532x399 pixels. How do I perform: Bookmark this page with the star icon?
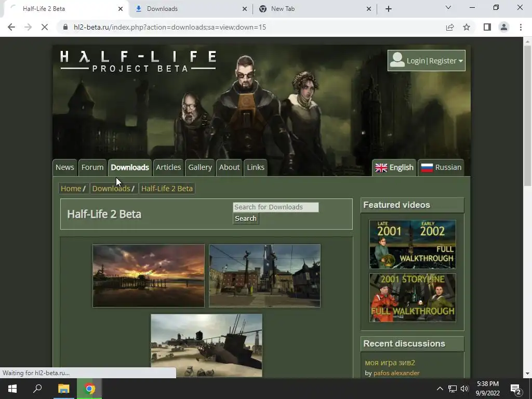point(467,27)
